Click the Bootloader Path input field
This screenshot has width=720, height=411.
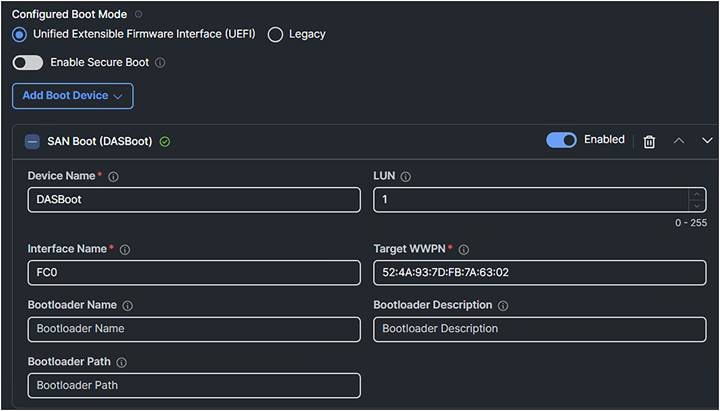[194, 385]
